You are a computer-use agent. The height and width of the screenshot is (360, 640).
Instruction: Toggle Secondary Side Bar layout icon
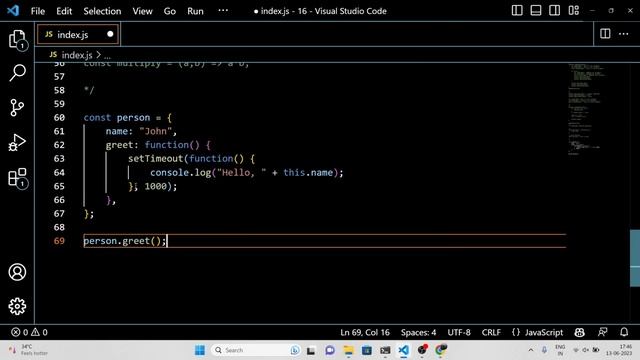coord(554,11)
